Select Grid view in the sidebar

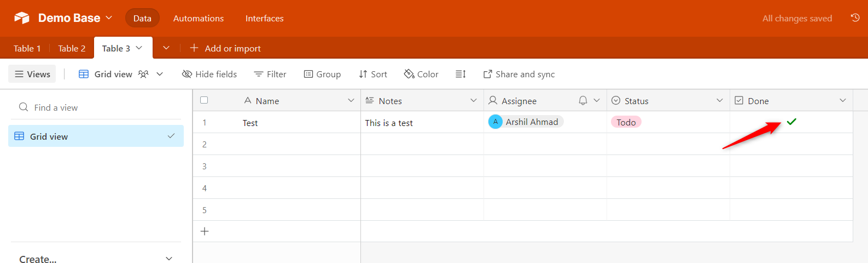[x=96, y=136]
